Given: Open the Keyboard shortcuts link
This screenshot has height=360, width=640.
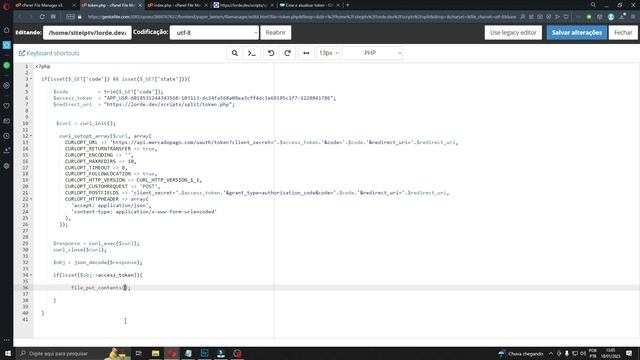Looking at the screenshot, I should (49, 53).
